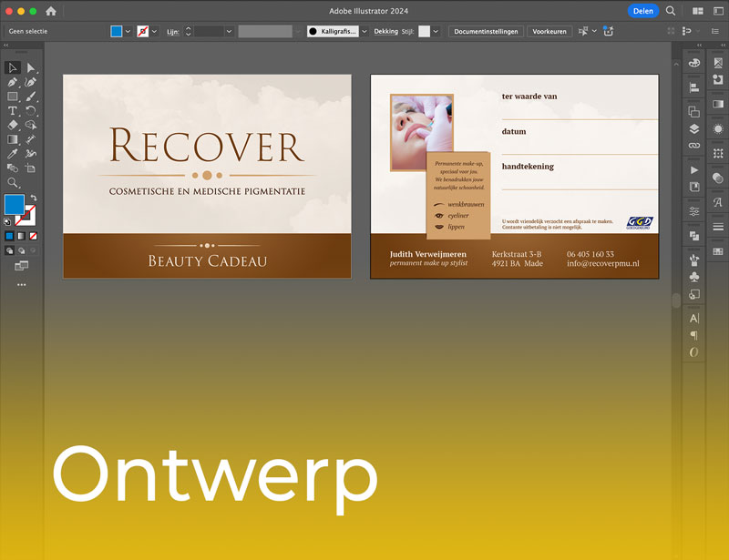Open the Transparency overlapping-circles panel icon
Screen dimensions: 729x560
(x=718, y=178)
